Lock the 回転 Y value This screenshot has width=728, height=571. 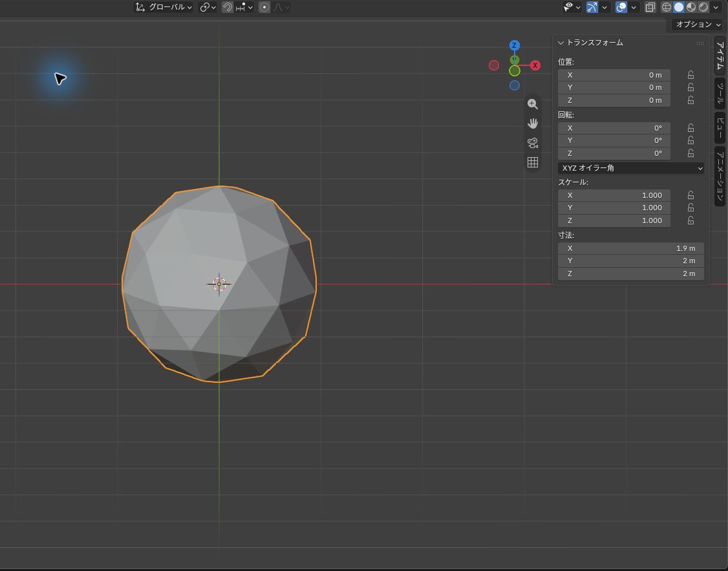tap(691, 140)
